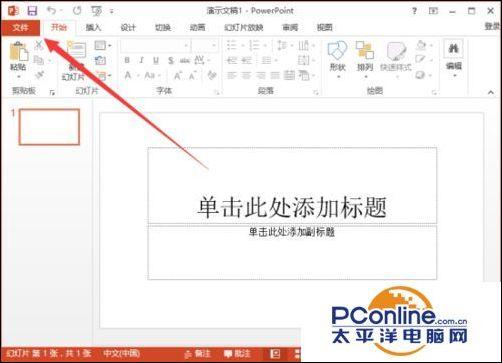Apply the font color A button
This screenshot has width=502, height=363.
coord(127,76)
